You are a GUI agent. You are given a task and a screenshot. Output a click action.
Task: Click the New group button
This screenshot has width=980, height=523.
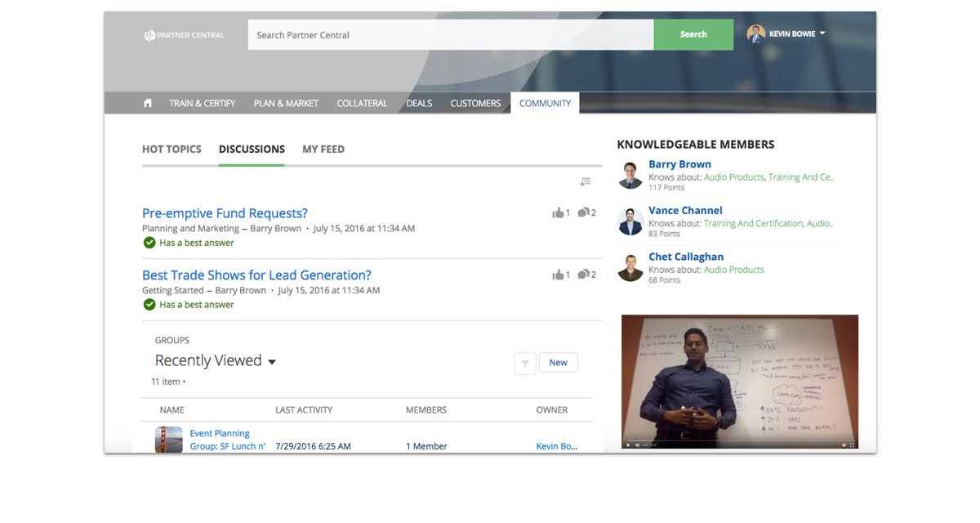point(558,363)
